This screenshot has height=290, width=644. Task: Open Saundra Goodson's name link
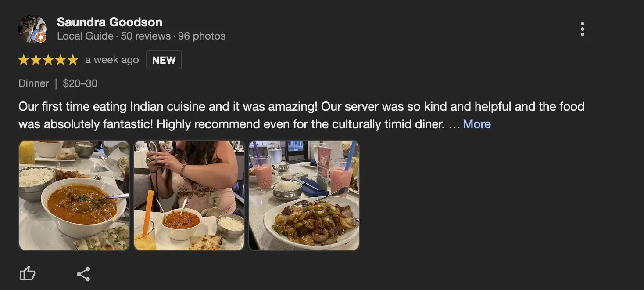110,22
